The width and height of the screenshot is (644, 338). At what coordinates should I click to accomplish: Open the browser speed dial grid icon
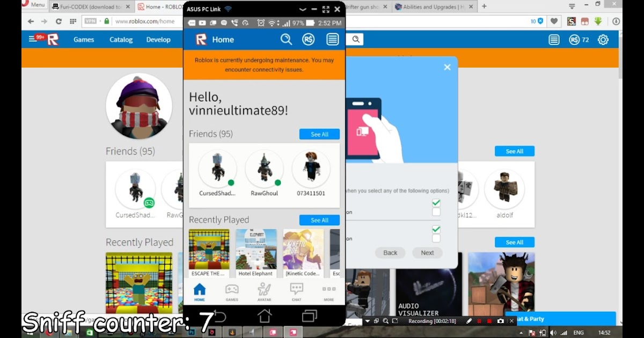(72, 21)
